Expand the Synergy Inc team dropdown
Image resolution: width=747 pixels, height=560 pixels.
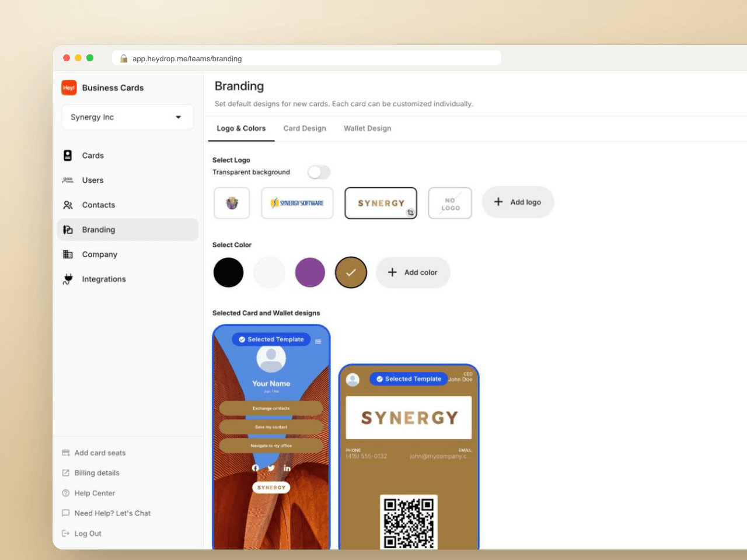128,117
